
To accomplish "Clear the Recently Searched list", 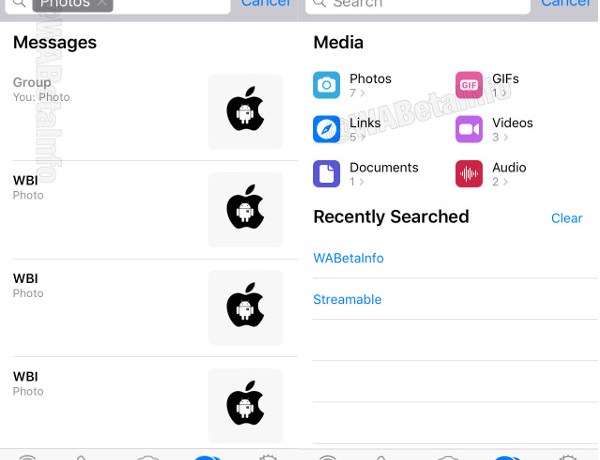I will (566, 218).
